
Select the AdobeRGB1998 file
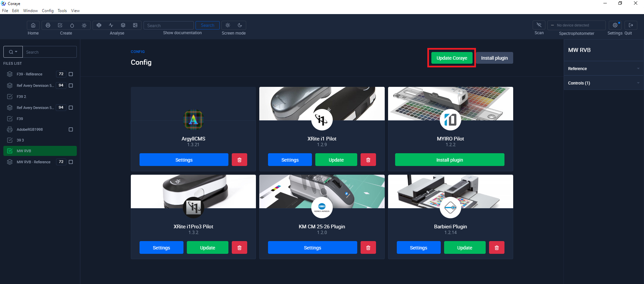pos(30,129)
